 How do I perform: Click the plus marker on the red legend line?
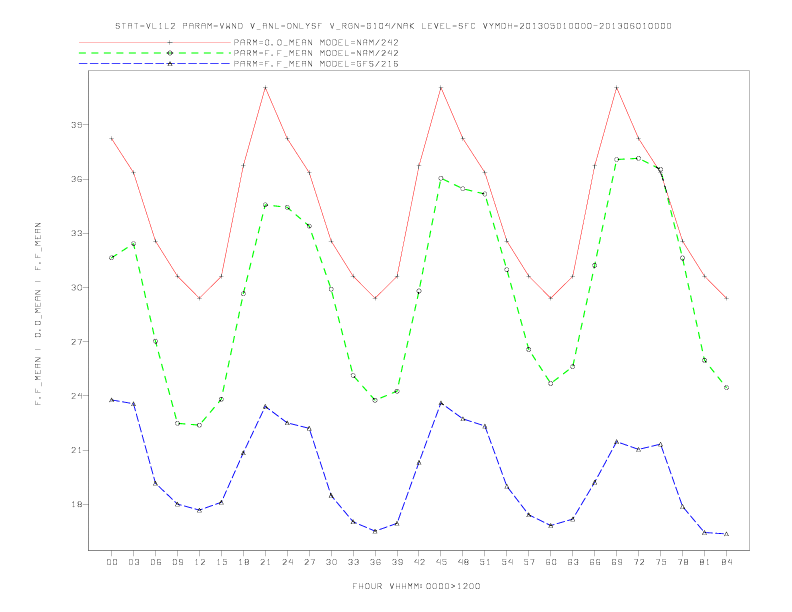pyautogui.click(x=170, y=42)
